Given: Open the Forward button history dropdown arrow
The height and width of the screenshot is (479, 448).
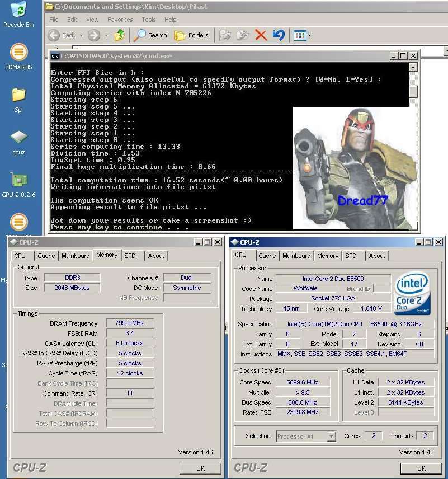Looking at the screenshot, I should click(106, 36).
